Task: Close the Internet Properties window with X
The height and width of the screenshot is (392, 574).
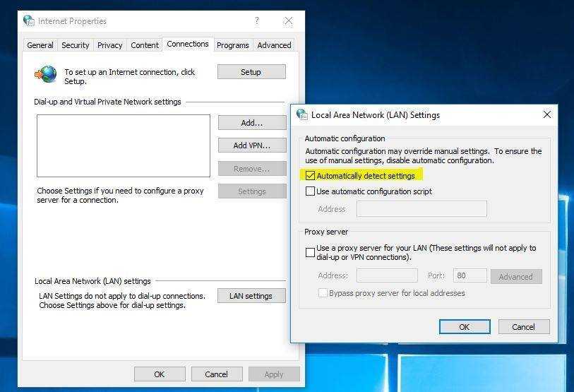Action: point(288,21)
